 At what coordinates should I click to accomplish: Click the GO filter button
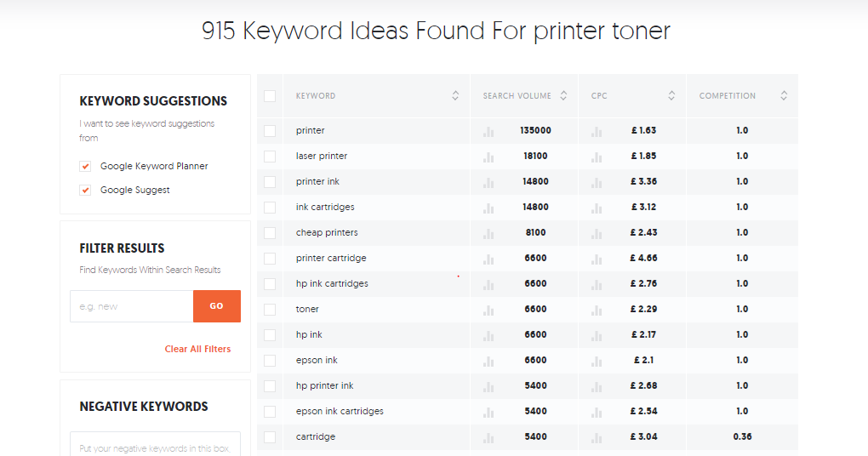(x=216, y=306)
